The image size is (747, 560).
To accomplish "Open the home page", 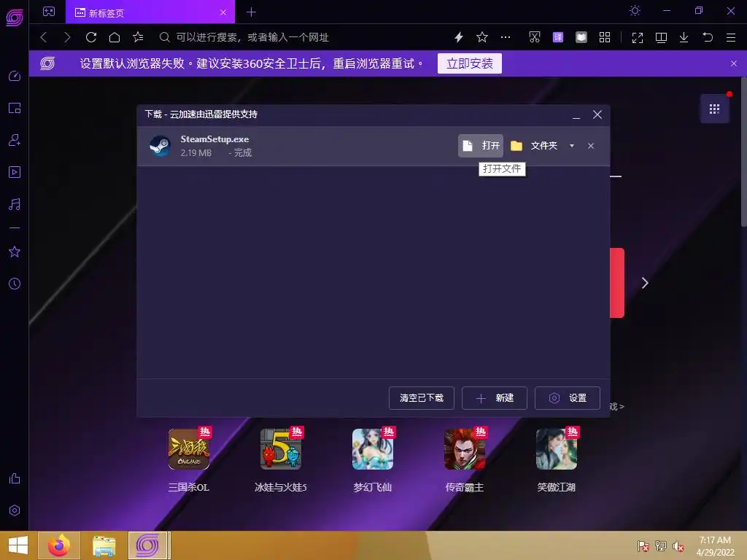I will pyautogui.click(x=115, y=37).
